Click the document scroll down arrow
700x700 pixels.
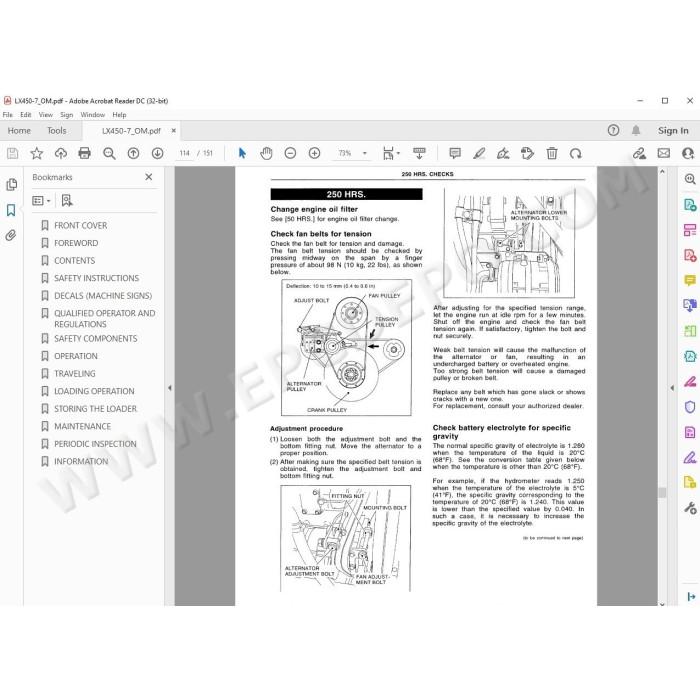(662, 604)
